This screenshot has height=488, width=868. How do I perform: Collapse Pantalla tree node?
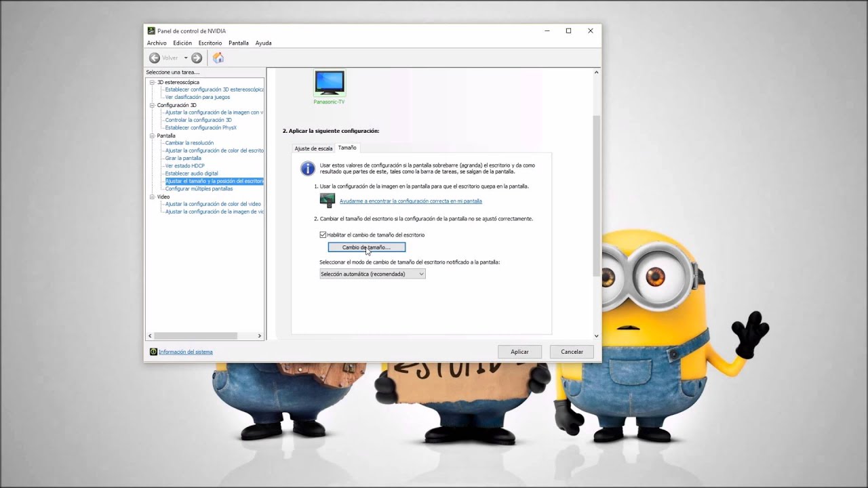(152, 136)
